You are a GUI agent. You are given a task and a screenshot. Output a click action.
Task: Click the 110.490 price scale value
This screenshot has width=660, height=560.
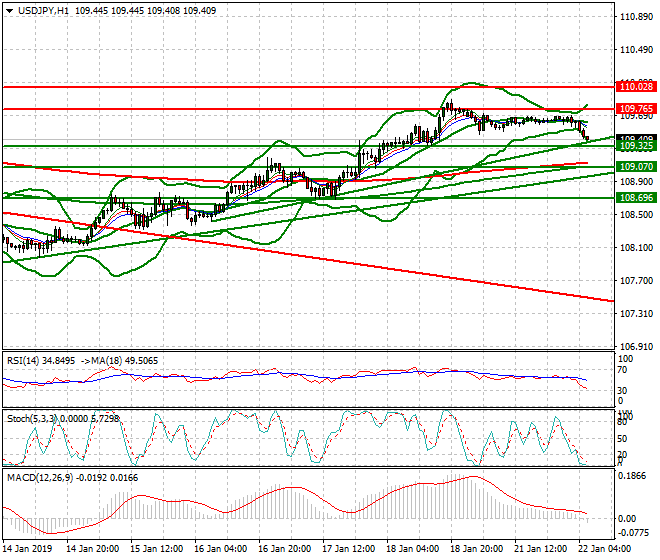click(x=636, y=50)
